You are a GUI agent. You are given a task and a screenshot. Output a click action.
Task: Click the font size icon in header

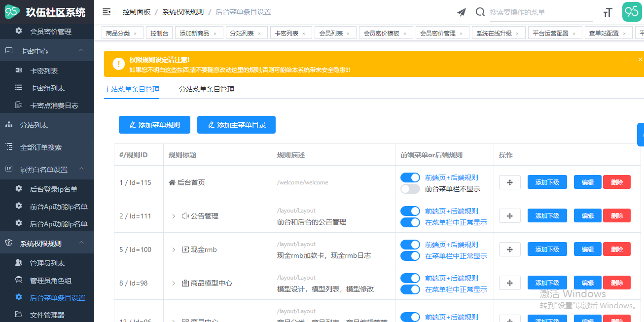(x=608, y=12)
